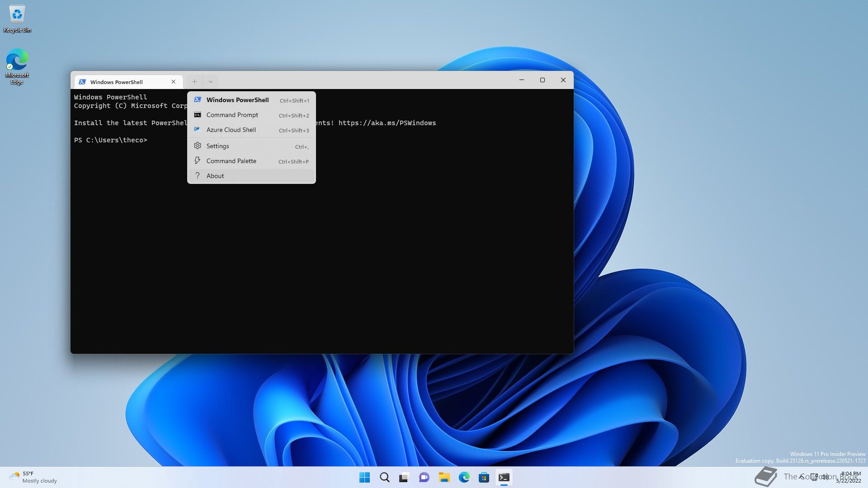This screenshot has width=868, height=488.
Task: Click the PS C:\Users\theco> prompt line
Action: [111, 140]
